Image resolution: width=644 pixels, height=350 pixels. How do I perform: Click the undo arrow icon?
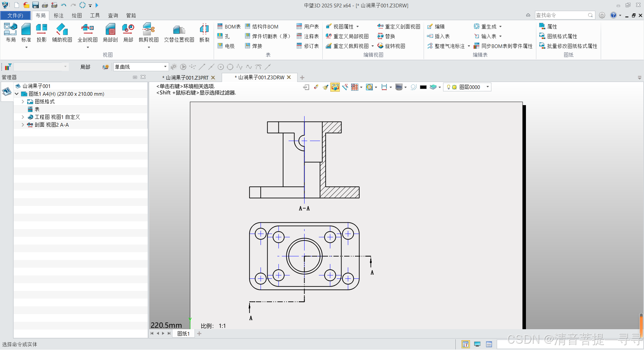[x=64, y=5]
